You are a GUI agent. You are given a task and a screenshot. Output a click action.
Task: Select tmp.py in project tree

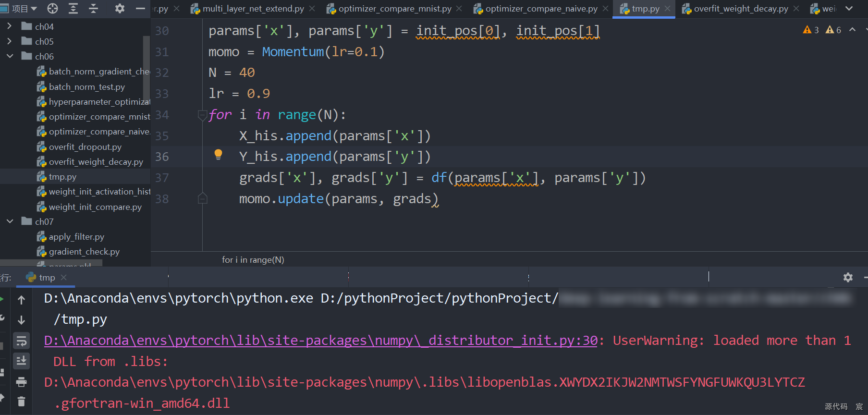pos(57,177)
